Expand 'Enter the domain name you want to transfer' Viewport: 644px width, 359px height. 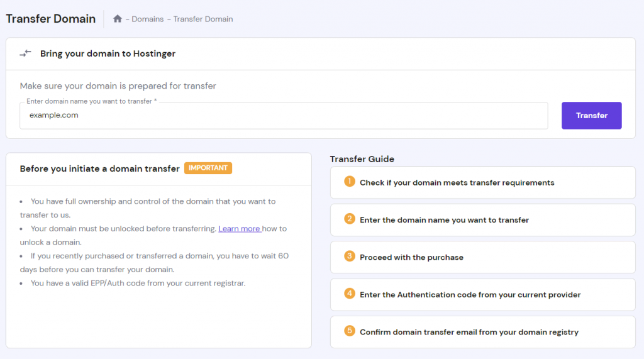(x=444, y=220)
